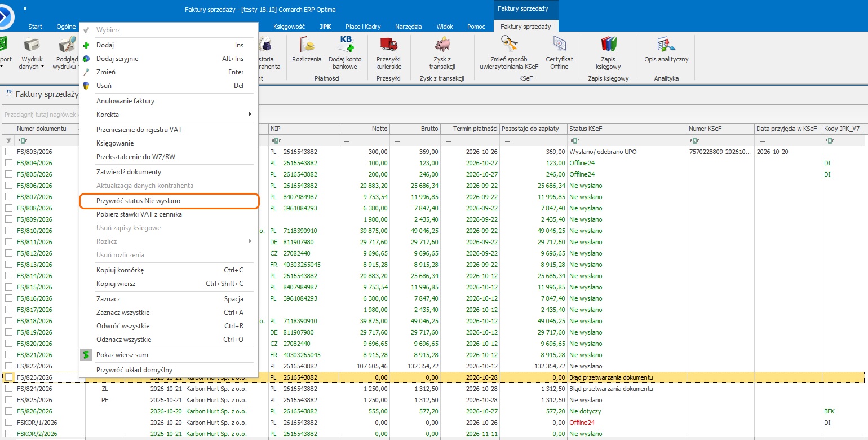Screen dimensions: 868x440
Task: Choose Dodaj with green plus icon
Action: click(169, 45)
